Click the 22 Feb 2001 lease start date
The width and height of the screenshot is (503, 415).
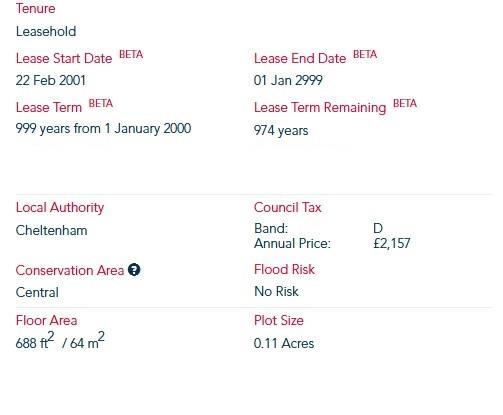pos(51,80)
